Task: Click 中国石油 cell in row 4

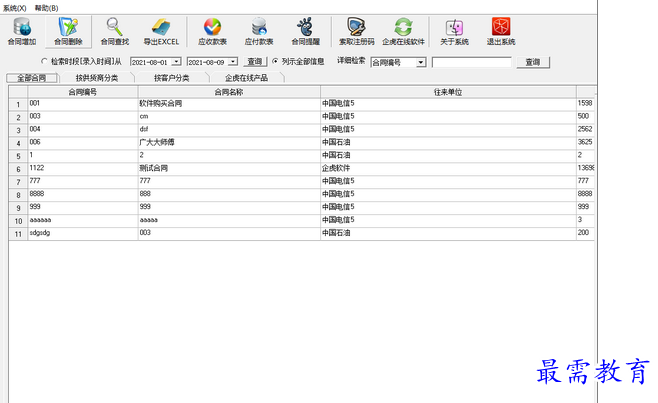Action: (x=448, y=143)
